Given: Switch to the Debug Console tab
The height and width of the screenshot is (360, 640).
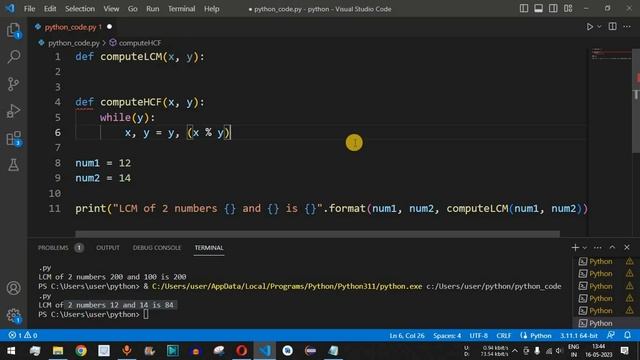Looking at the screenshot, I should point(157,248).
